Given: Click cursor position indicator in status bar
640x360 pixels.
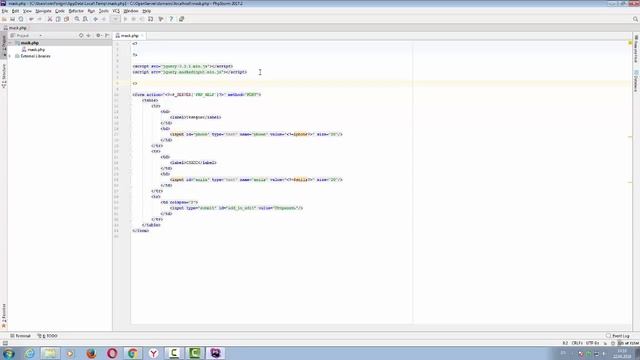Looking at the screenshot, I should [565, 343].
